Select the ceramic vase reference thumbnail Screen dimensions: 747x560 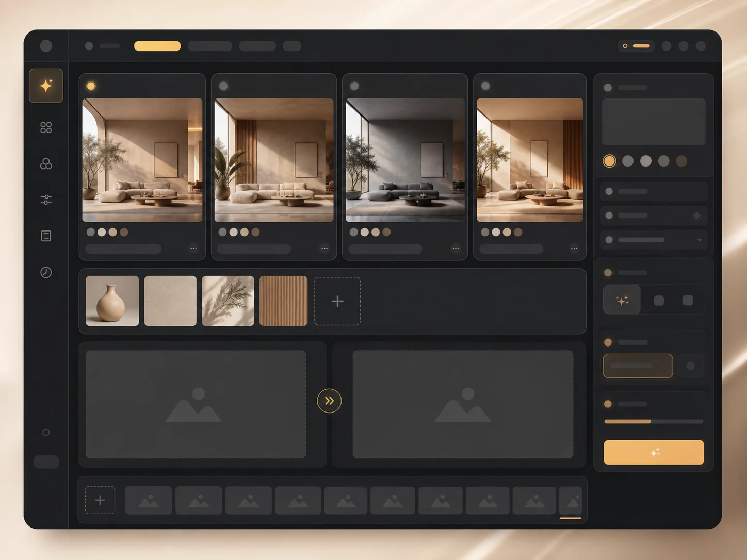(112, 301)
